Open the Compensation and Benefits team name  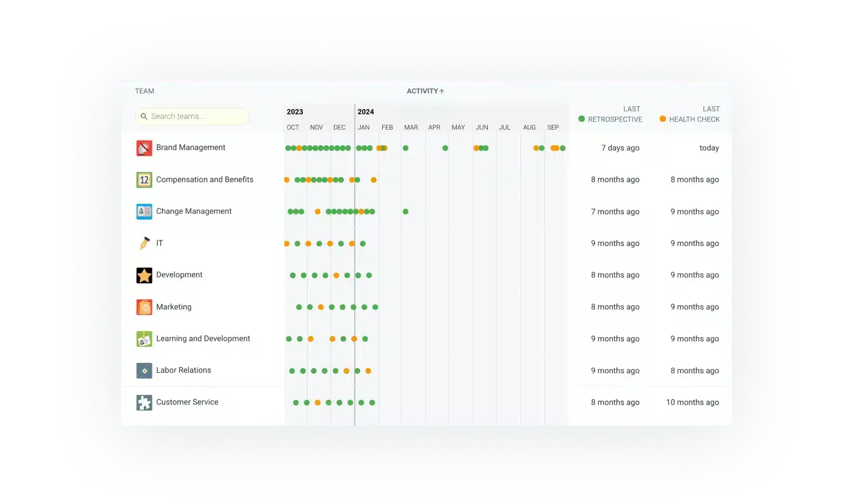pyautogui.click(x=205, y=179)
